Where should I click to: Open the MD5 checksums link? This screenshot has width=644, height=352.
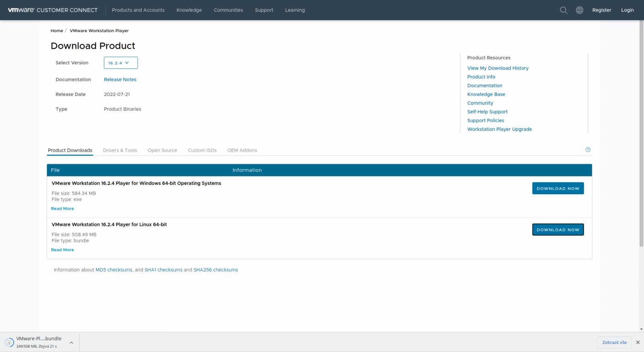[114, 270]
